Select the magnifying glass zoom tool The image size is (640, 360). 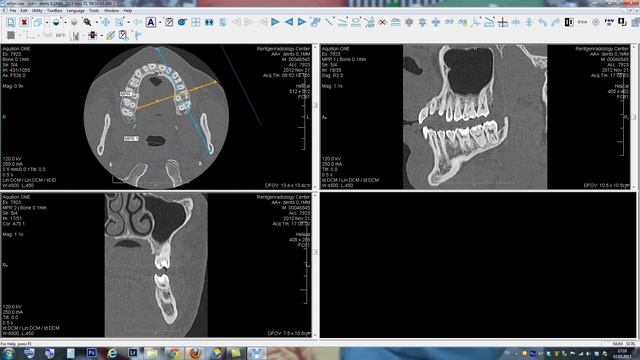click(x=87, y=22)
